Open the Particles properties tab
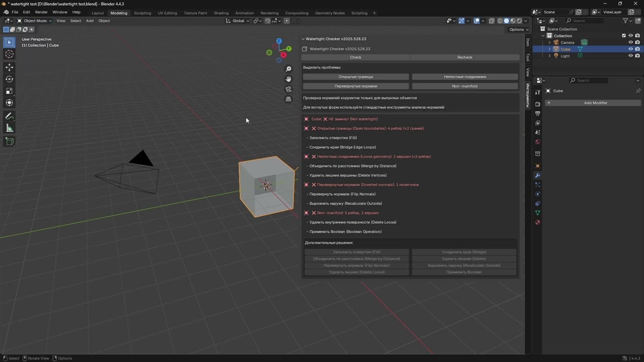644x362 pixels. (537, 185)
